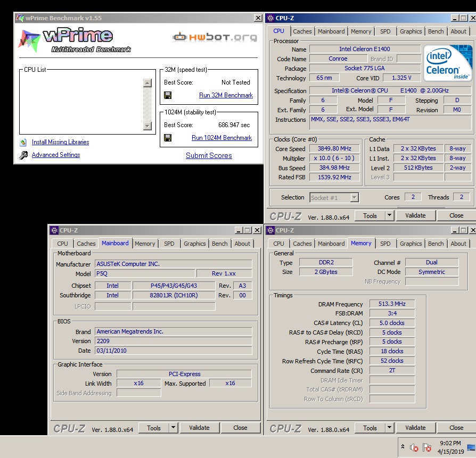Viewport: 476px width, 458px height.
Task: Select SPD tab in Memory CPU-Z window
Action: tap(385, 244)
